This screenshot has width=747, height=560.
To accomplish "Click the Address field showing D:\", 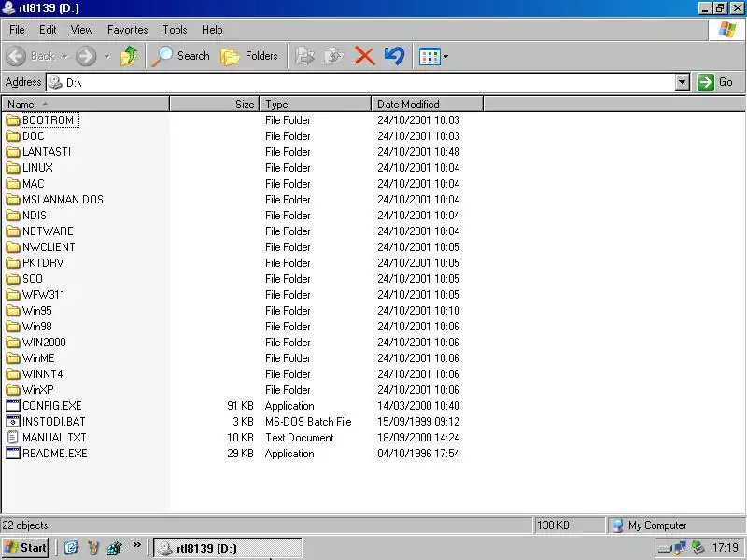I will coord(361,82).
